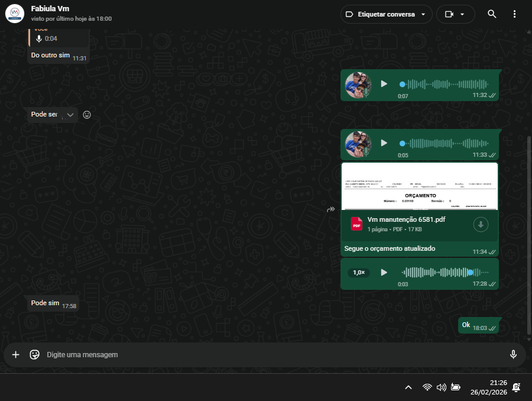Start recording a voice message with microphone
532x401 pixels.
[x=513, y=354]
